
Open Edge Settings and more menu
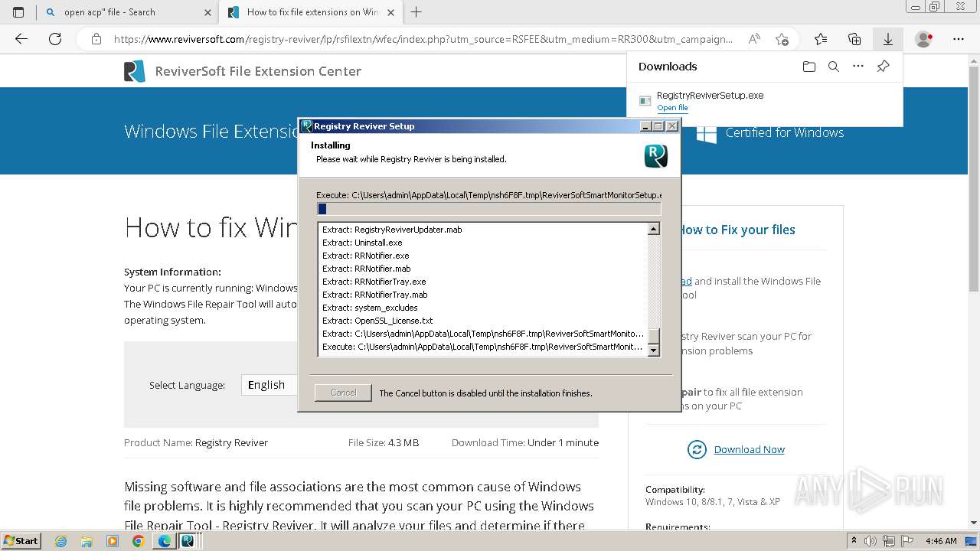tap(959, 39)
